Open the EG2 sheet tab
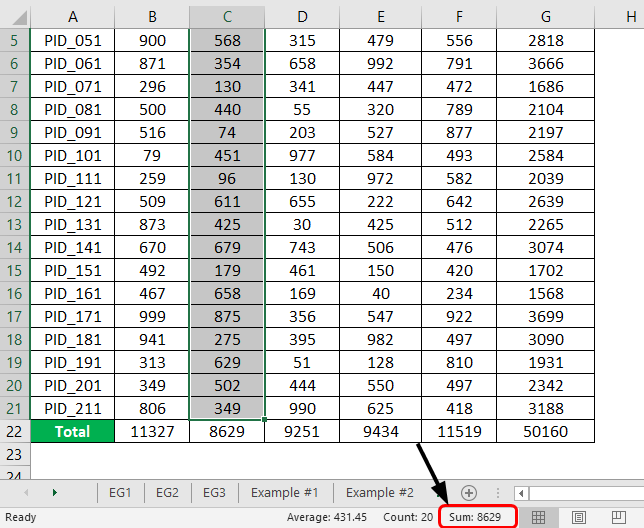 (167, 492)
